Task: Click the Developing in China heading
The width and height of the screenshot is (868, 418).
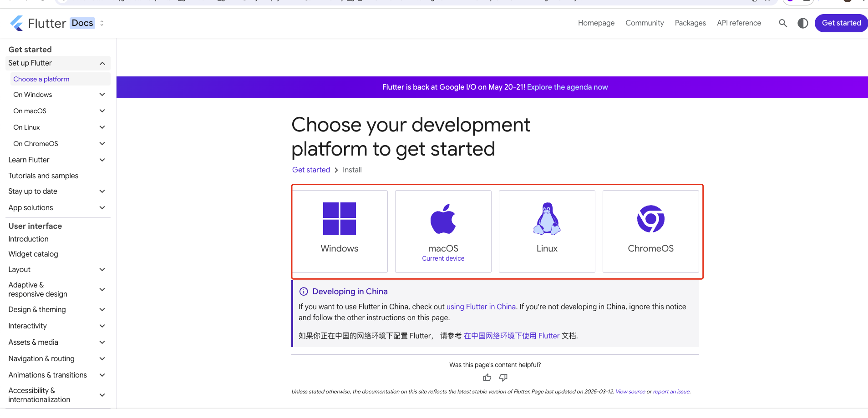Action: coord(350,292)
